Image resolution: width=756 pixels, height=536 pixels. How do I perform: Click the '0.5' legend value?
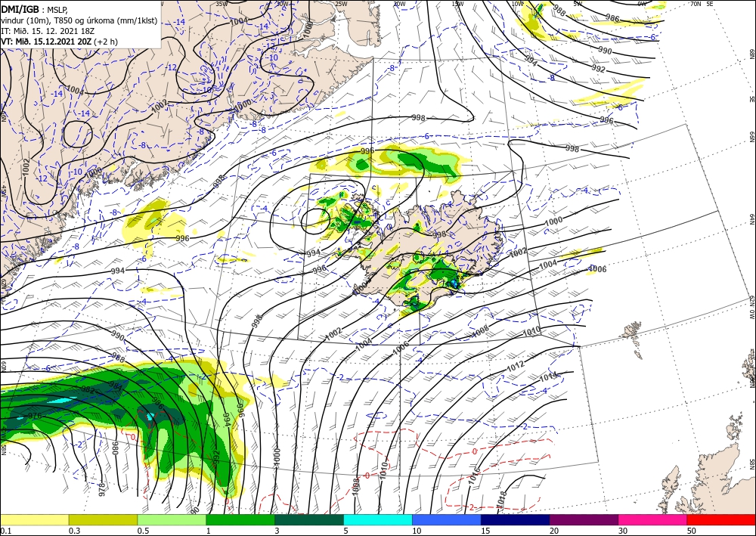click(x=143, y=531)
